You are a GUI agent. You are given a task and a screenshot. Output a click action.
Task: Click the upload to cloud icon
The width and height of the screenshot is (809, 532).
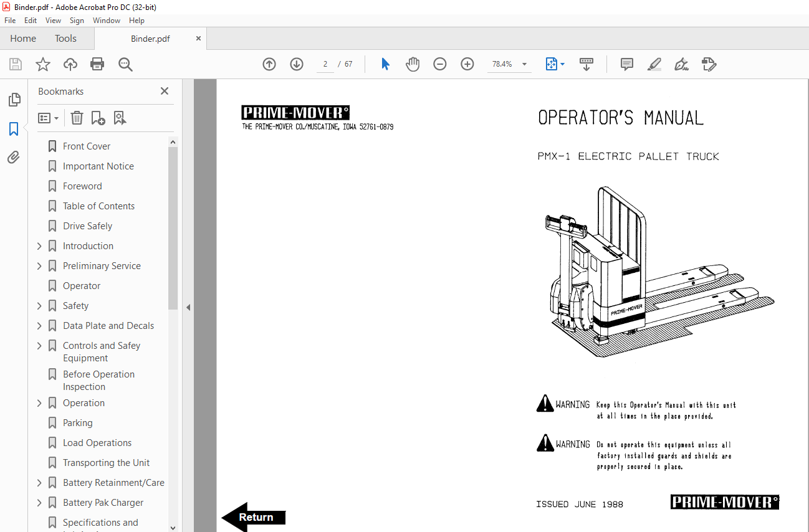point(70,64)
